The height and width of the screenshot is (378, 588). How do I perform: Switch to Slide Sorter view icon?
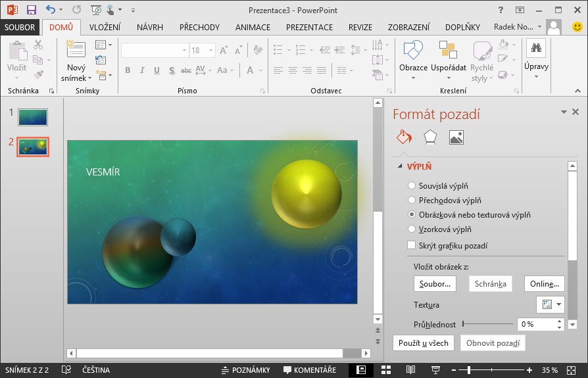point(386,370)
